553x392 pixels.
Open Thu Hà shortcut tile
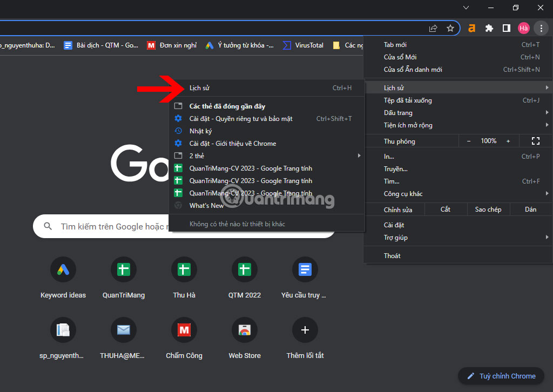(x=184, y=279)
